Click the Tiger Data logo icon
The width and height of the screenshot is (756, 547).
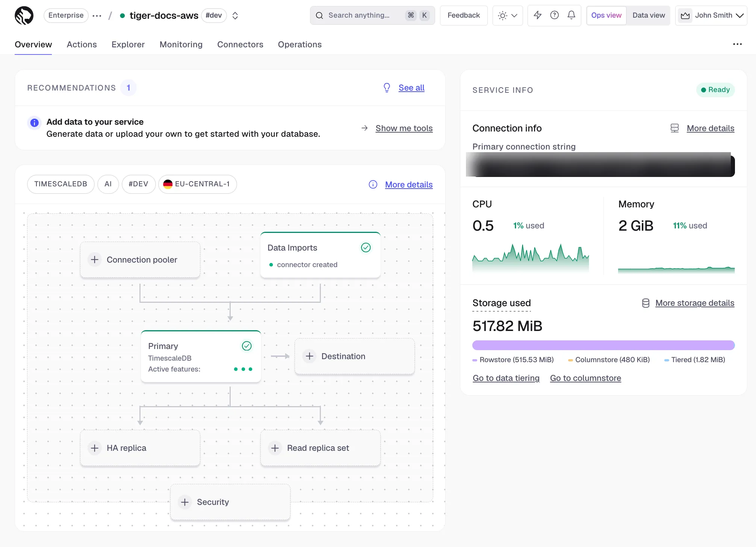point(24,15)
